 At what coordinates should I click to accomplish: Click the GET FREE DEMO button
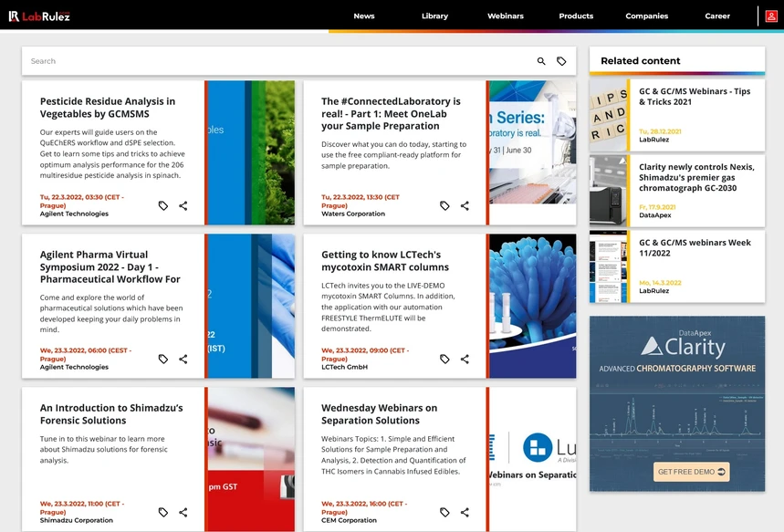[692, 472]
